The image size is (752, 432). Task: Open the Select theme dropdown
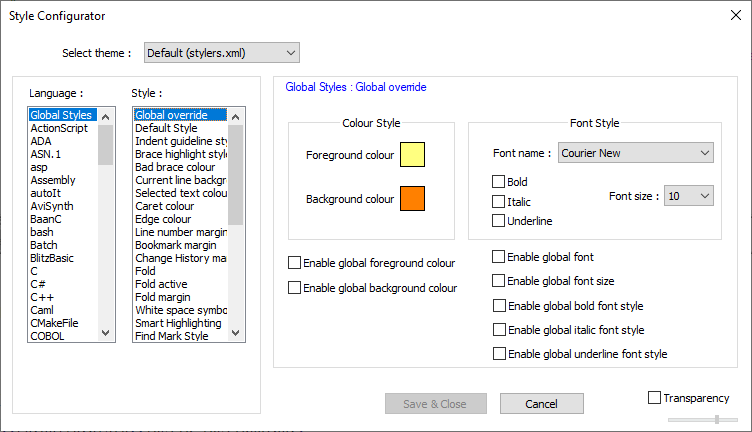(x=222, y=53)
